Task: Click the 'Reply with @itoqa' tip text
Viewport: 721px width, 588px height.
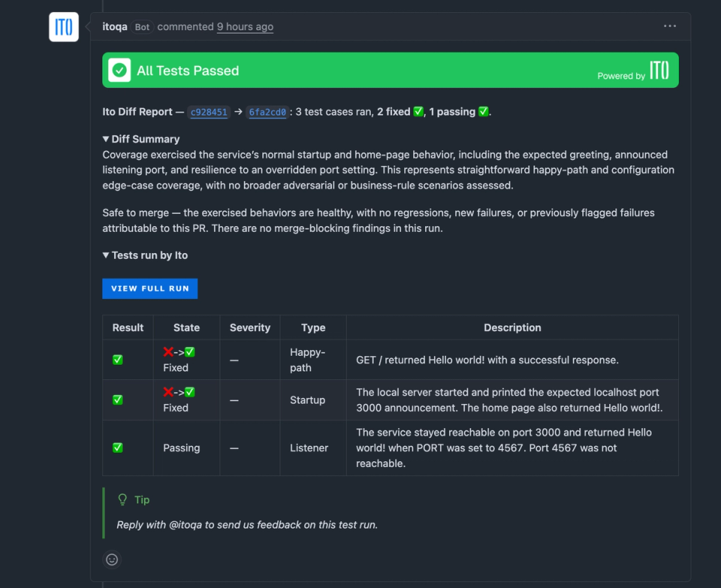Action: coord(247,525)
